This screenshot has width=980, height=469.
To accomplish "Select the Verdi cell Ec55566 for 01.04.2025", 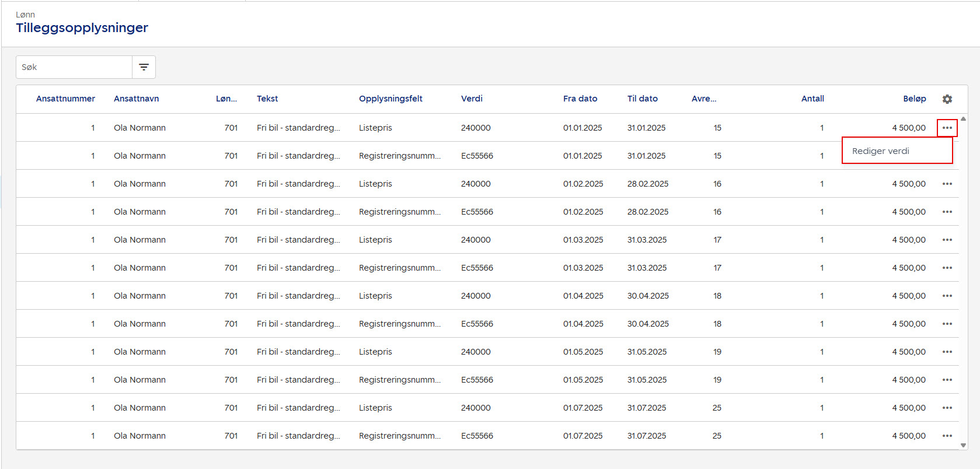I will (x=477, y=324).
